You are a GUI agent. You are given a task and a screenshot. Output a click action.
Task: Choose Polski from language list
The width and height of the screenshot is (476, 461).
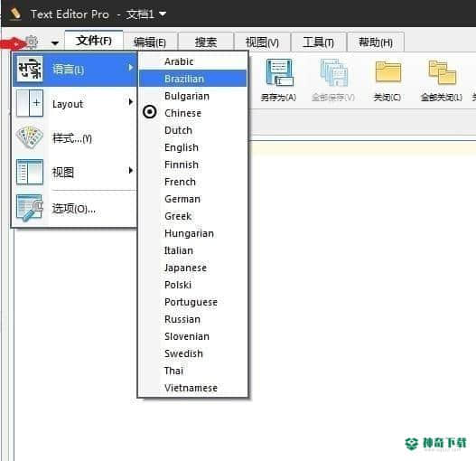pyautogui.click(x=192, y=285)
